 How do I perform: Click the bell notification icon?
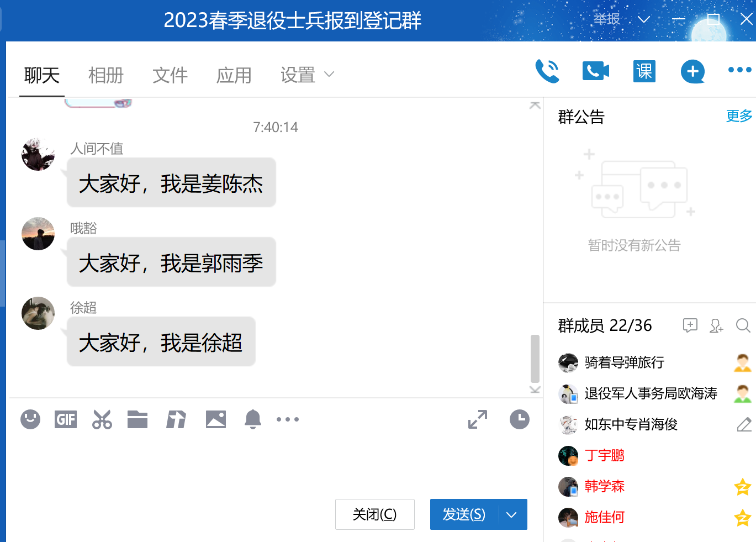click(x=253, y=419)
